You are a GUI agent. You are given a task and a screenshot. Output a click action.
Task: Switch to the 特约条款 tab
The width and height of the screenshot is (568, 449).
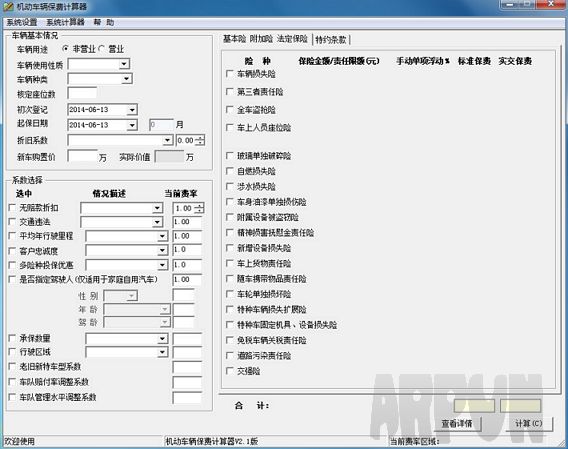[331, 40]
